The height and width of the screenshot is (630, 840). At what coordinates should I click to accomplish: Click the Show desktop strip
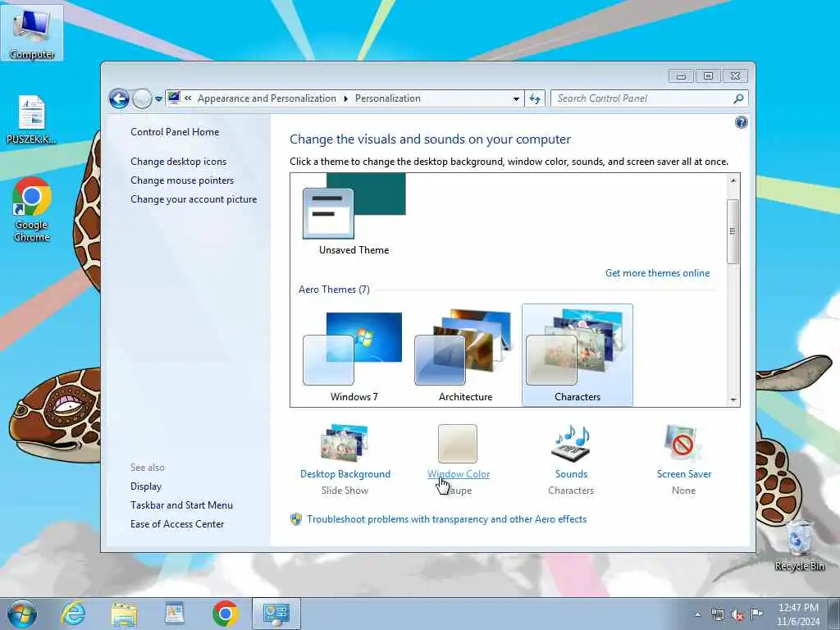tap(834, 614)
